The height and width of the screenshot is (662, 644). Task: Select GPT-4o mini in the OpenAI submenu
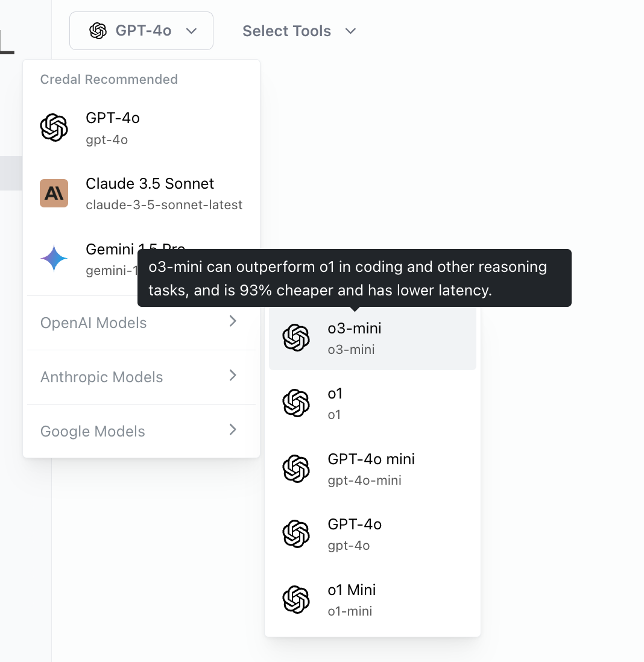[373, 469]
